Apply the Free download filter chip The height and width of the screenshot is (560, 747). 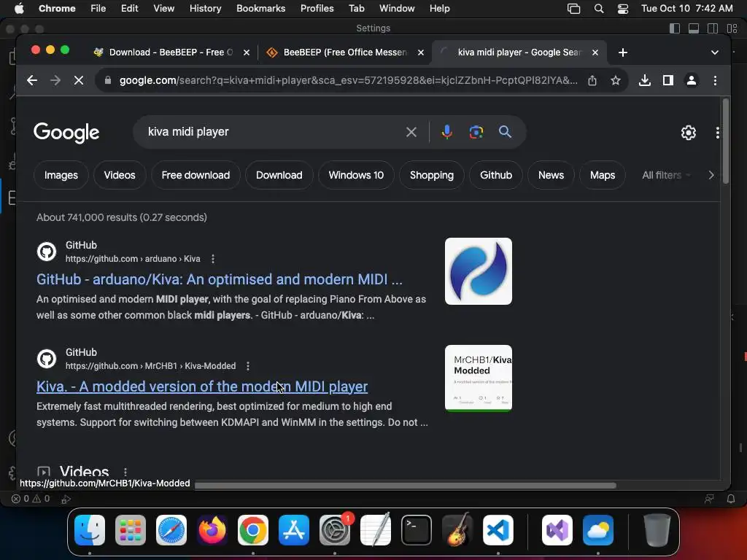pyautogui.click(x=196, y=175)
